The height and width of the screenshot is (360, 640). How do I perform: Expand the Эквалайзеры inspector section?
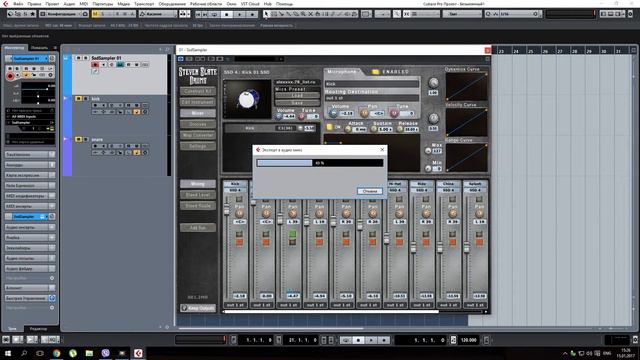pos(30,248)
